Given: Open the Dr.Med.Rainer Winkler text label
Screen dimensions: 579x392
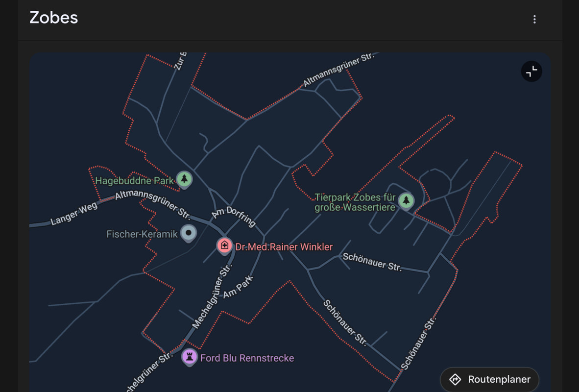Looking at the screenshot, I should [x=284, y=247].
